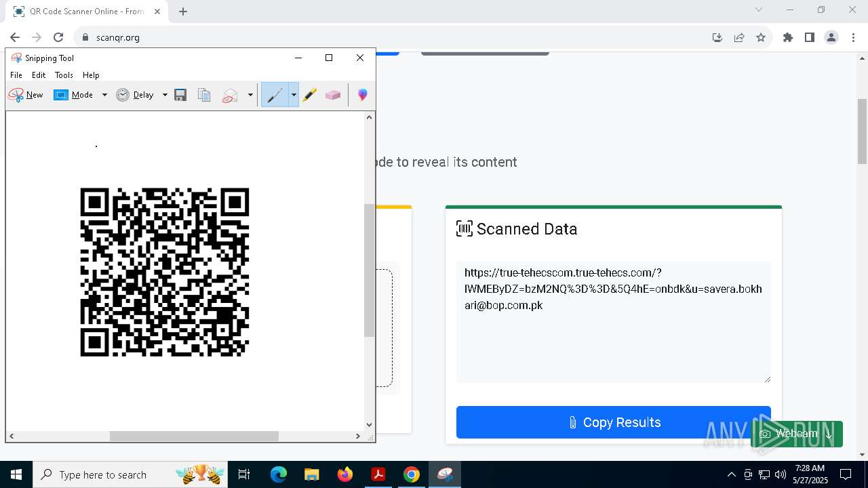The image size is (868, 488).
Task: Open a new Chrome tab
Action: (183, 12)
